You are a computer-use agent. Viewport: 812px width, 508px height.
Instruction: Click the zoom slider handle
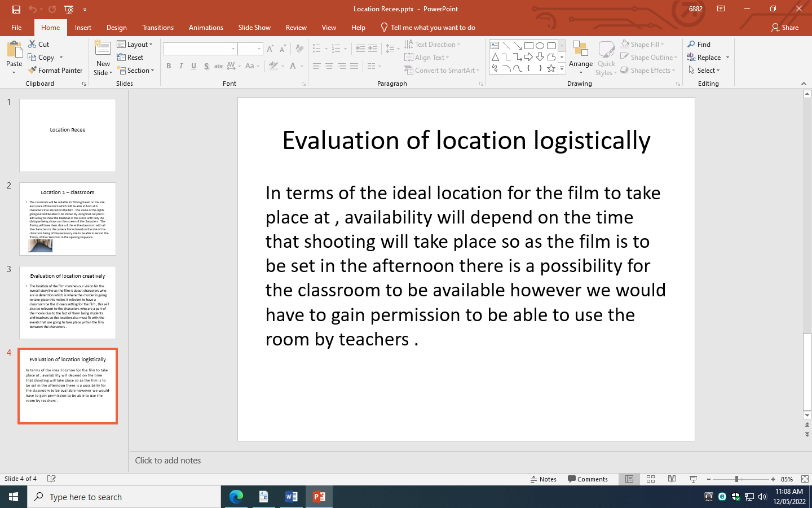[x=736, y=479]
